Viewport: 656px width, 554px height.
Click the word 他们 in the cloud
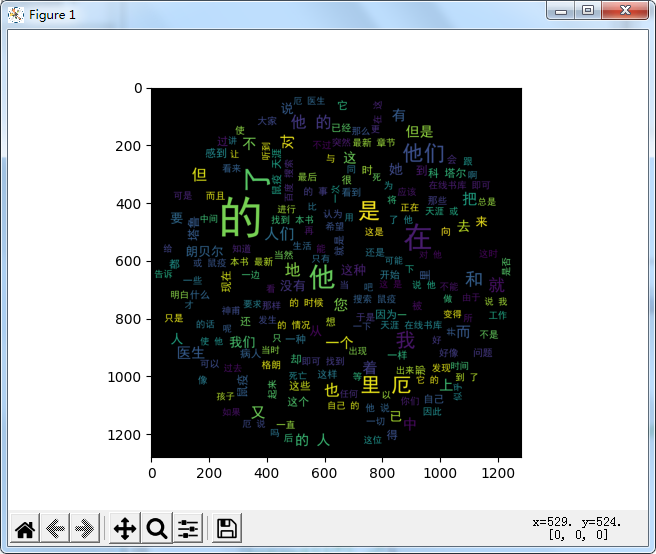click(x=423, y=153)
